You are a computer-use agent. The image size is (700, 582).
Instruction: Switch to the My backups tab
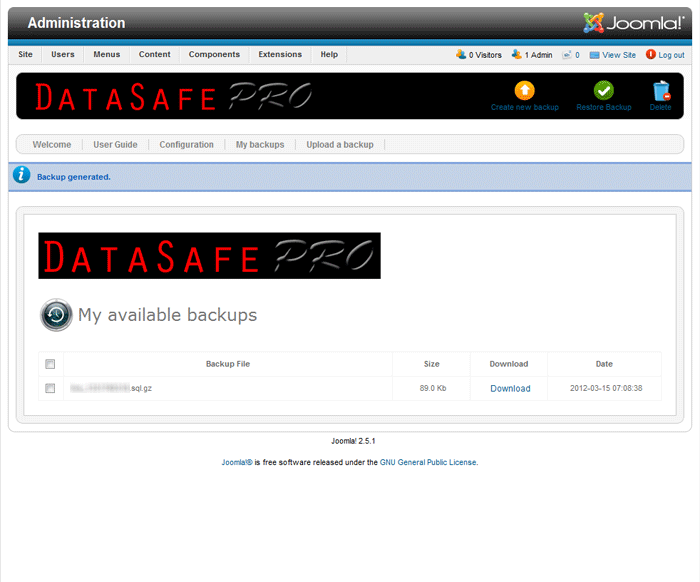coord(260,145)
